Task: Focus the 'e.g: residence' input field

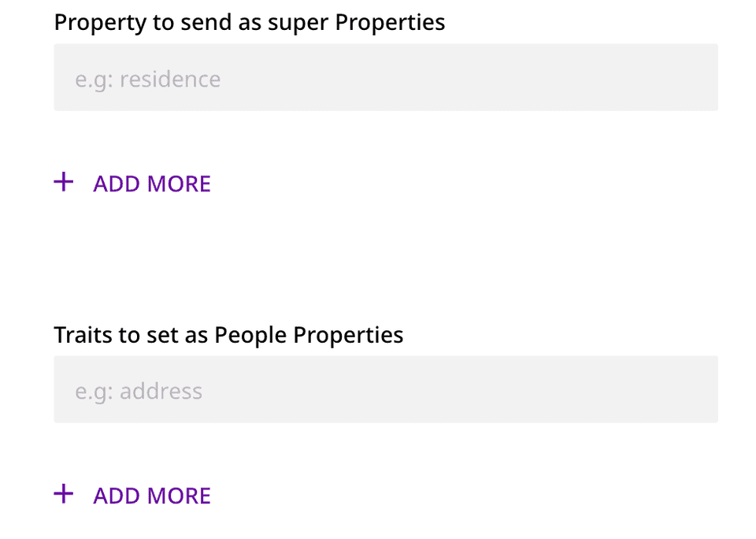Action: coord(386,77)
